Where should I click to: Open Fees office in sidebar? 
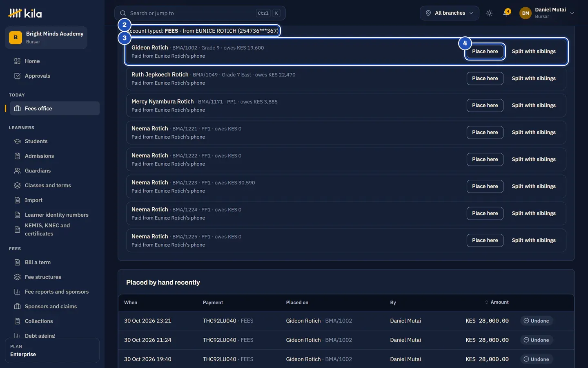pyautogui.click(x=55, y=108)
